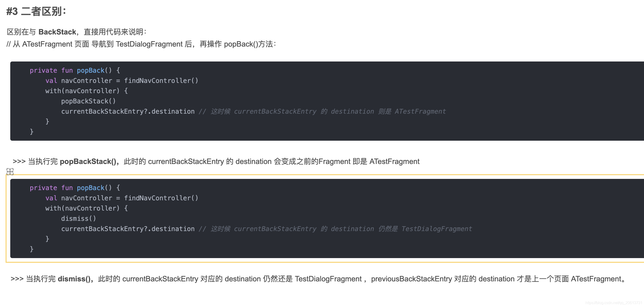Click the line about popBackStack() below first block
Screen dimensions: 644x307
click(x=216, y=162)
